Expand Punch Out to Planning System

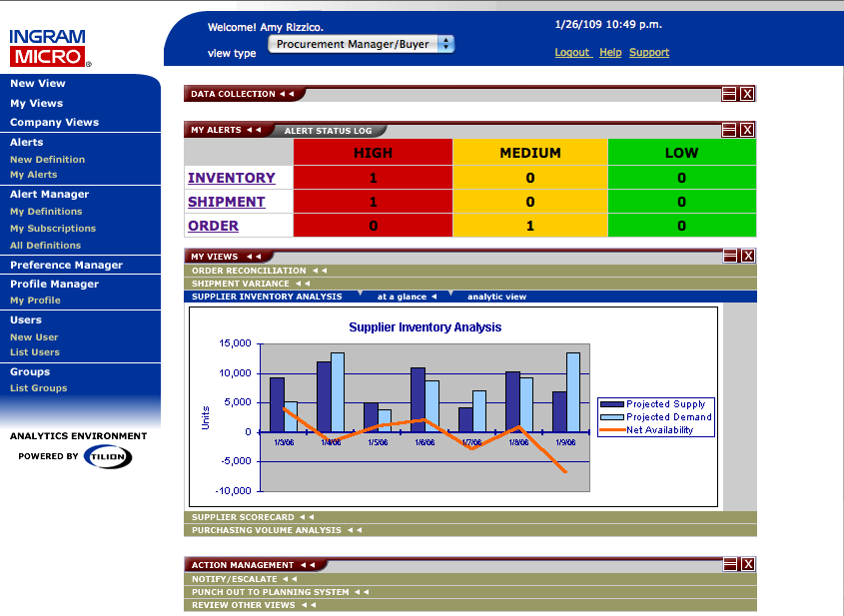click(470, 592)
